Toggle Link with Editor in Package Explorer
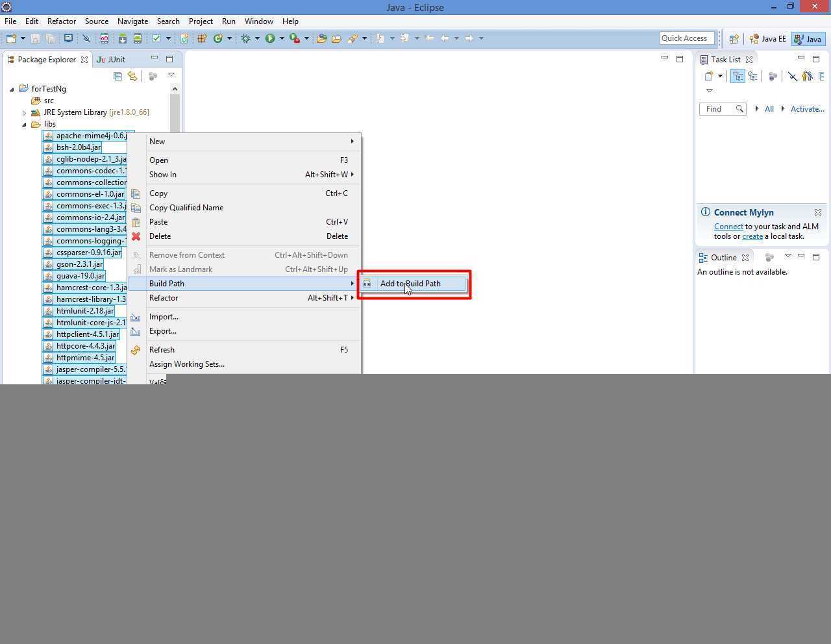Image resolution: width=831 pixels, height=644 pixels. pos(132,76)
